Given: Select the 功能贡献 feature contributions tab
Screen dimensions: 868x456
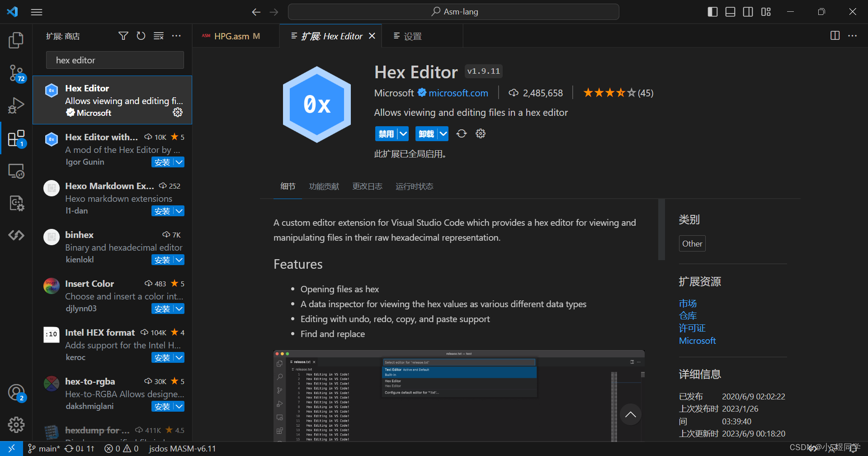Looking at the screenshot, I should click(324, 186).
